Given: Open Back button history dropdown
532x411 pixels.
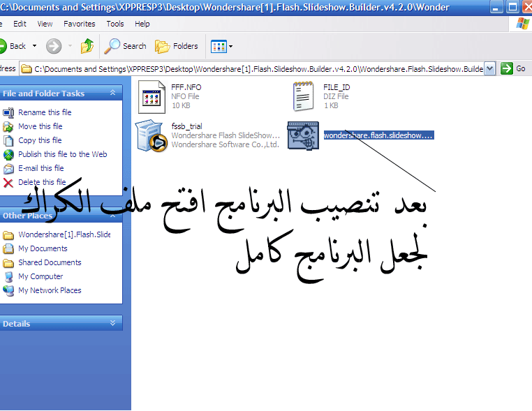Looking at the screenshot, I should (35, 46).
